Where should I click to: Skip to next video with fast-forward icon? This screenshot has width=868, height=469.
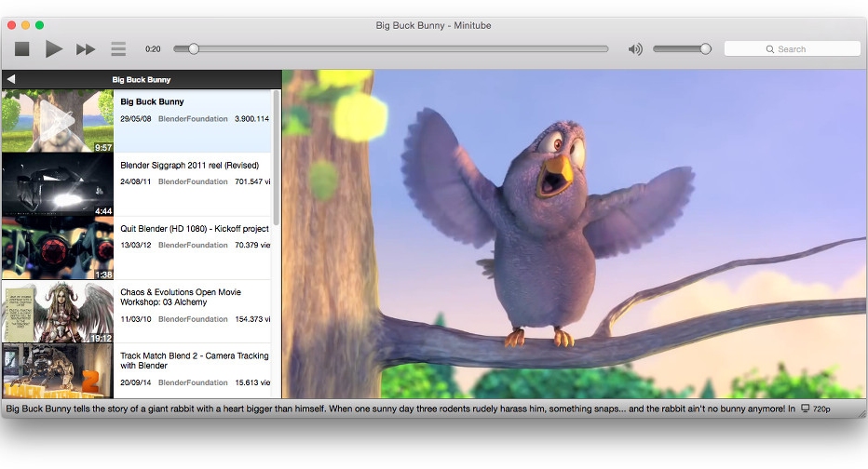(86, 49)
